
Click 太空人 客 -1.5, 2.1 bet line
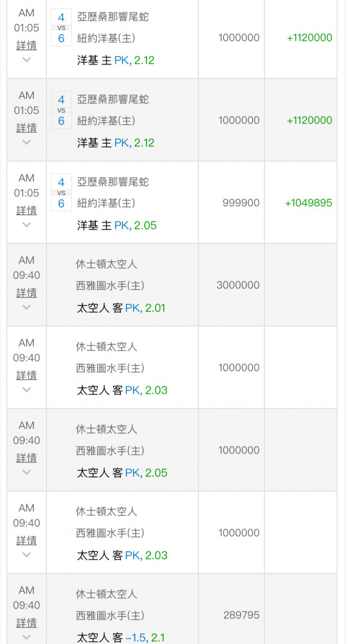120,638
